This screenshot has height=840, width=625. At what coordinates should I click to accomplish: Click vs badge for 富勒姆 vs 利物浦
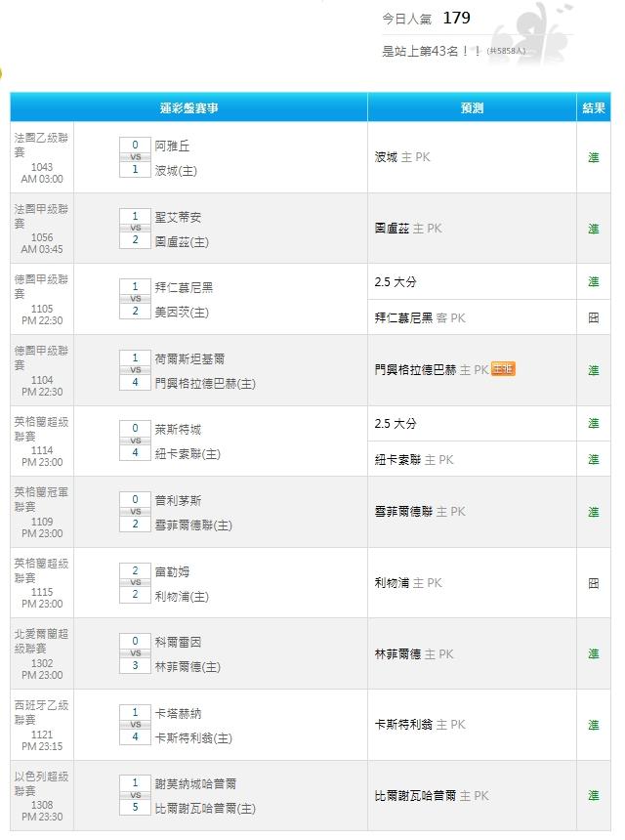136,583
